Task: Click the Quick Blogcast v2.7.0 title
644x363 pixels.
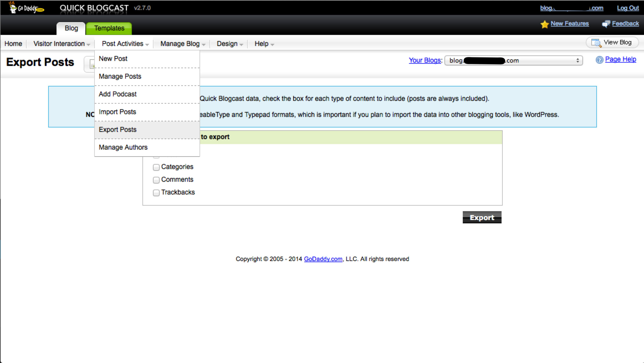Action: click(105, 8)
